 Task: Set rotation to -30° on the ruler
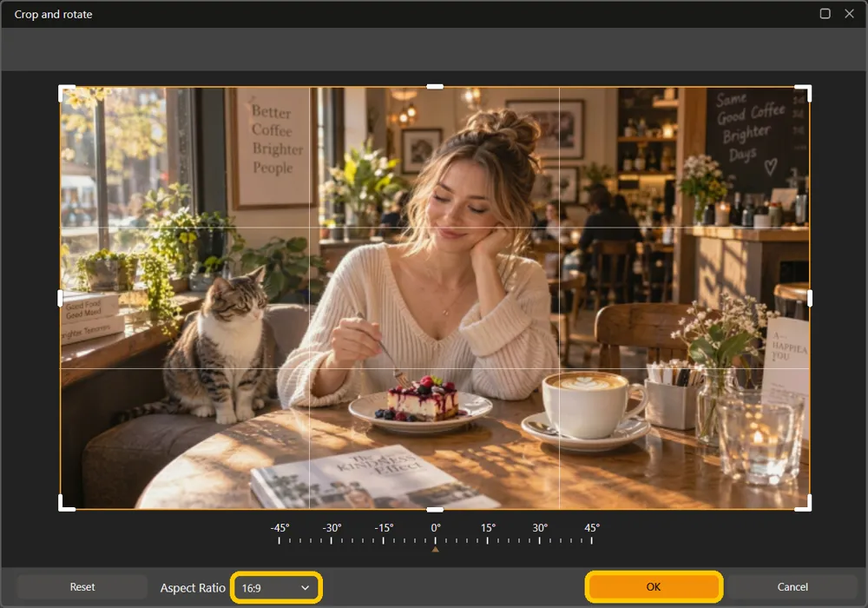pyautogui.click(x=331, y=540)
